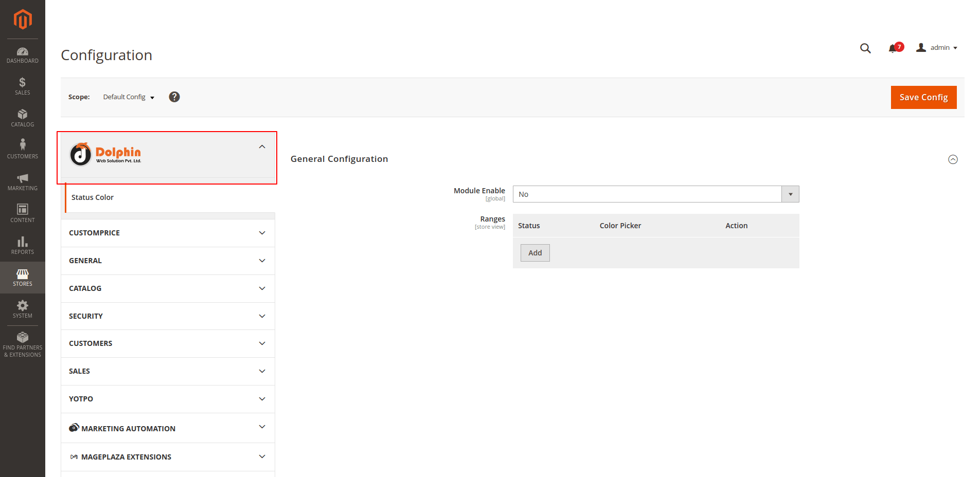The width and height of the screenshot is (980, 477).
Task: Click the Save Config button
Action: point(923,98)
